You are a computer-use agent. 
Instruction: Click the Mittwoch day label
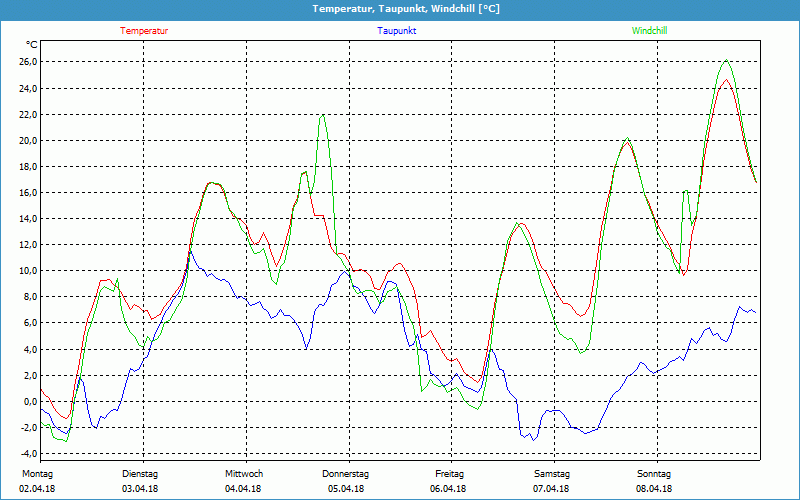coord(244,474)
